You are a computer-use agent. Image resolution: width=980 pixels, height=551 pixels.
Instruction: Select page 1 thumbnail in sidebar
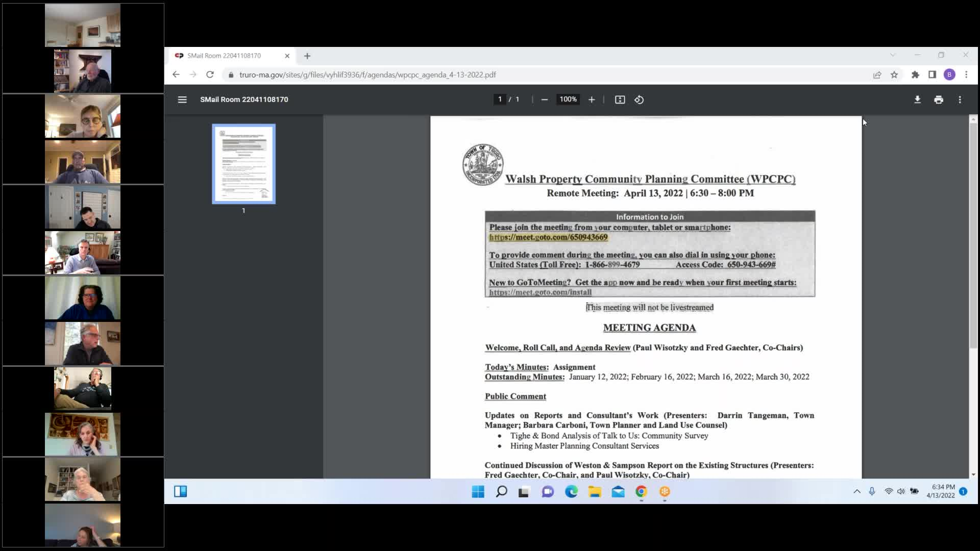[244, 164]
